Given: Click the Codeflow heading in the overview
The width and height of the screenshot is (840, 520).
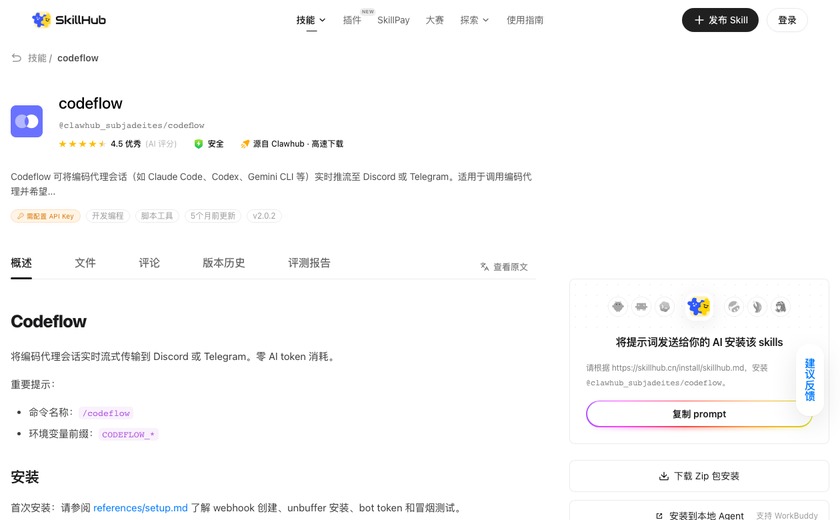Looking at the screenshot, I should tap(49, 321).
